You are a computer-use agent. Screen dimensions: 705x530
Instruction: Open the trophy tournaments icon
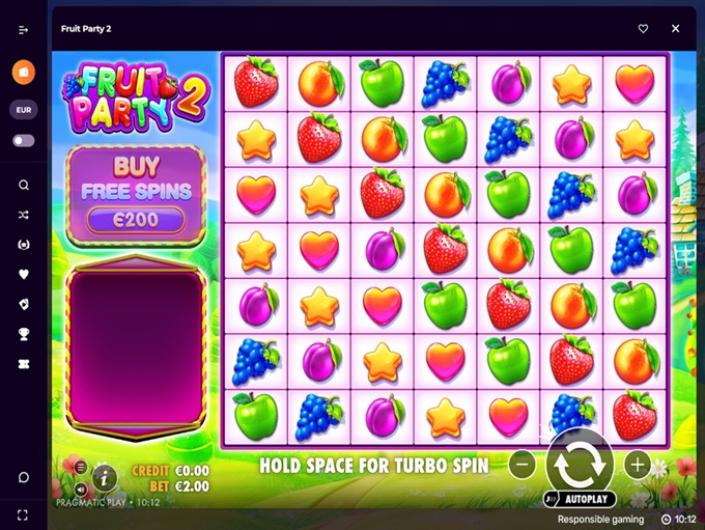(x=23, y=334)
